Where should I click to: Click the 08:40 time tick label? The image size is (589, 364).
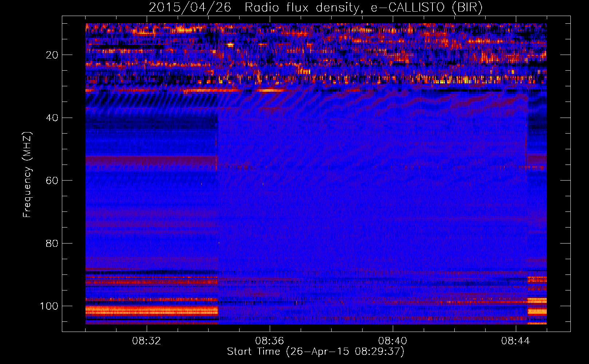(x=393, y=341)
